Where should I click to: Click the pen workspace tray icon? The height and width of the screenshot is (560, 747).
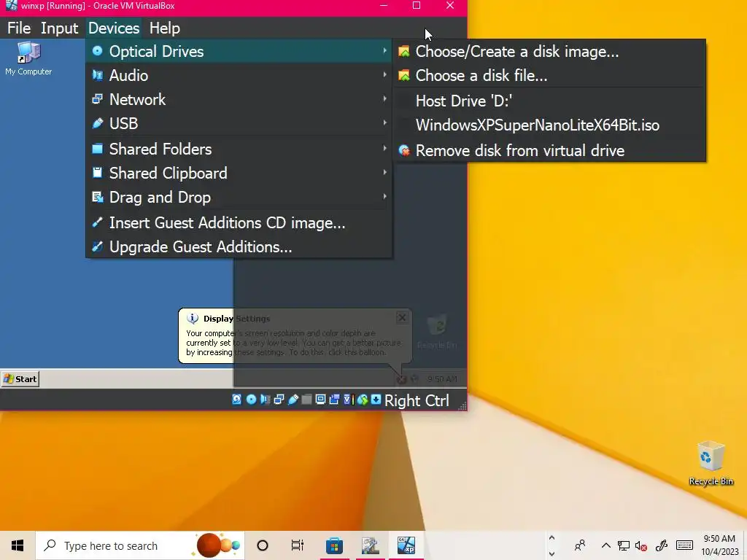(x=662, y=545)
